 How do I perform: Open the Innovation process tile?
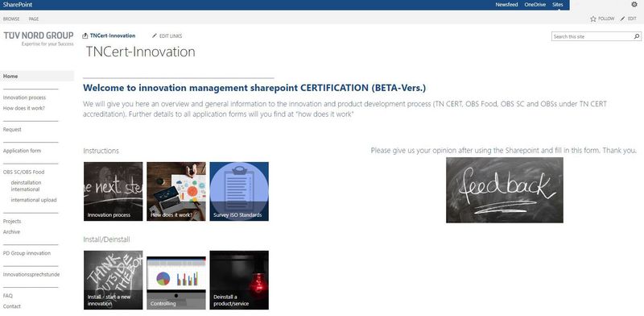[x=114, y=191]
